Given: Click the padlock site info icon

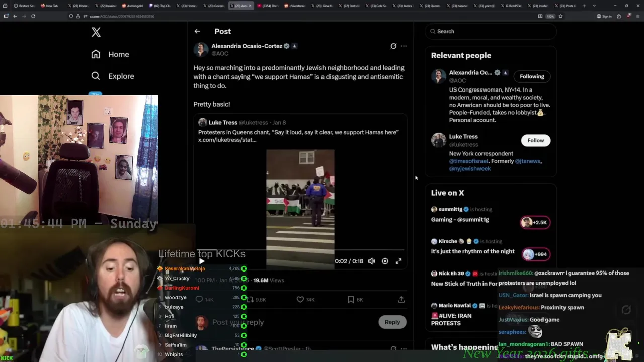Looking at the screenshot, I should 78,16.
